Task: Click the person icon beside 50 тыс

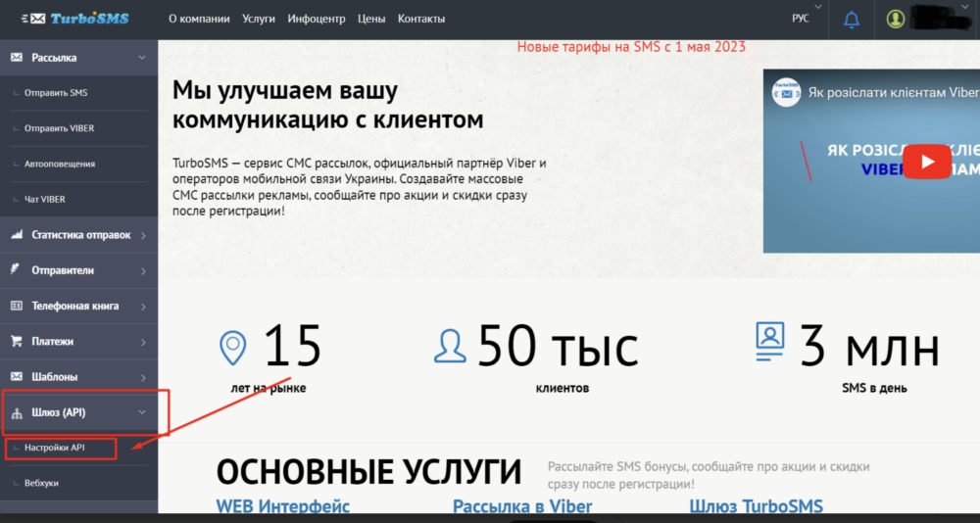Action: pyautogui.click(x=450, y=346)
